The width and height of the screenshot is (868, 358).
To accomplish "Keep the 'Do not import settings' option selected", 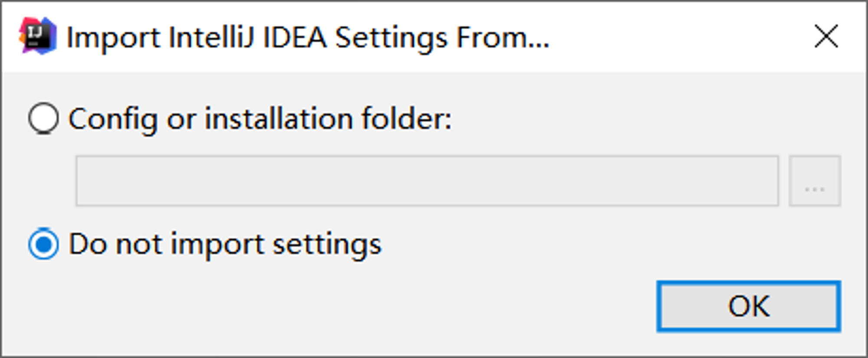I will point(43,244).
